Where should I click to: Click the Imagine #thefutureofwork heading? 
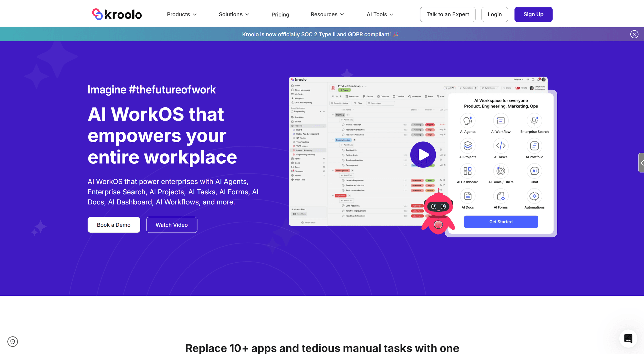[x=152, y=90]
